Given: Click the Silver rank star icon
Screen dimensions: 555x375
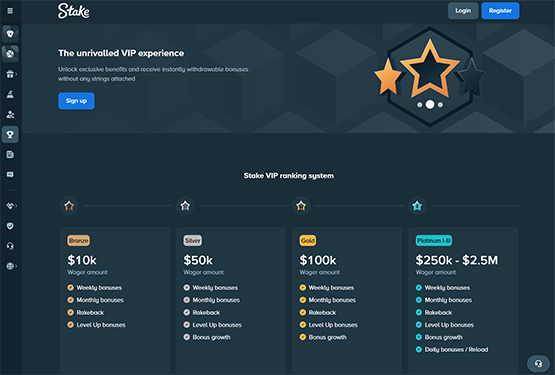Looking at the screenshot, I should [185, 206].
